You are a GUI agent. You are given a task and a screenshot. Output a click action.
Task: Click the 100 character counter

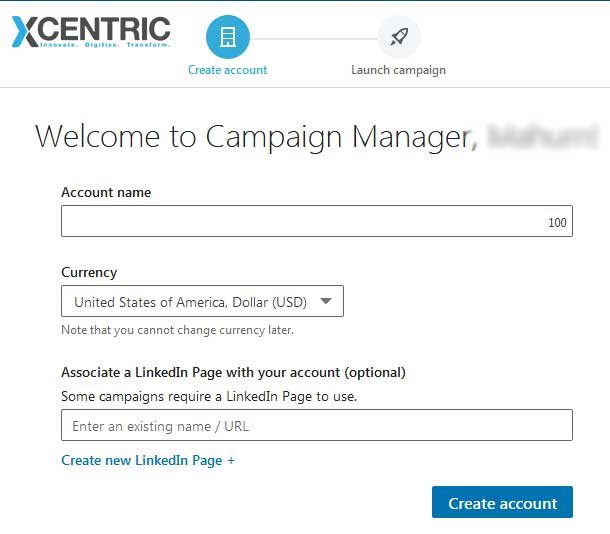point(557,222)
